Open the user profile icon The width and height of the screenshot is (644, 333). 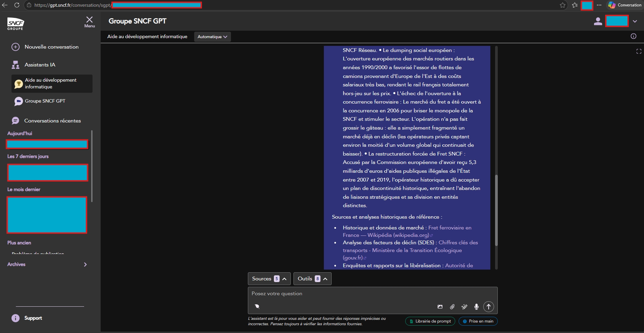[x=598, y=21]
